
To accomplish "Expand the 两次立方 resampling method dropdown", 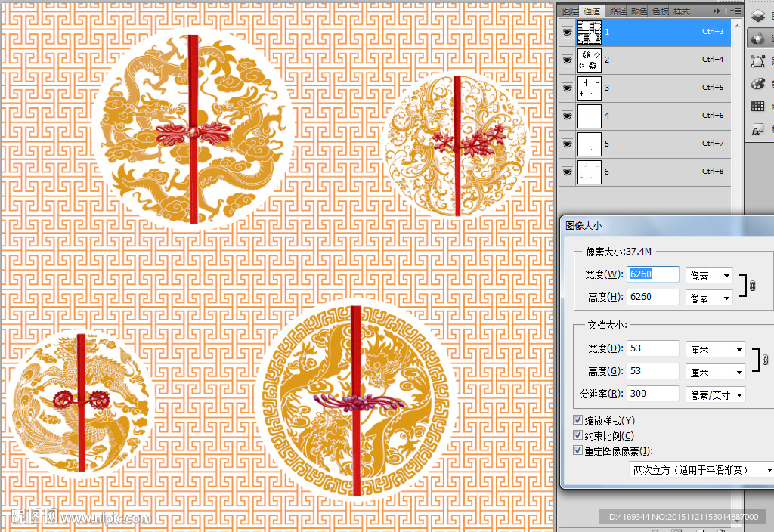I will pyautogui.click(x=702, y=470).
